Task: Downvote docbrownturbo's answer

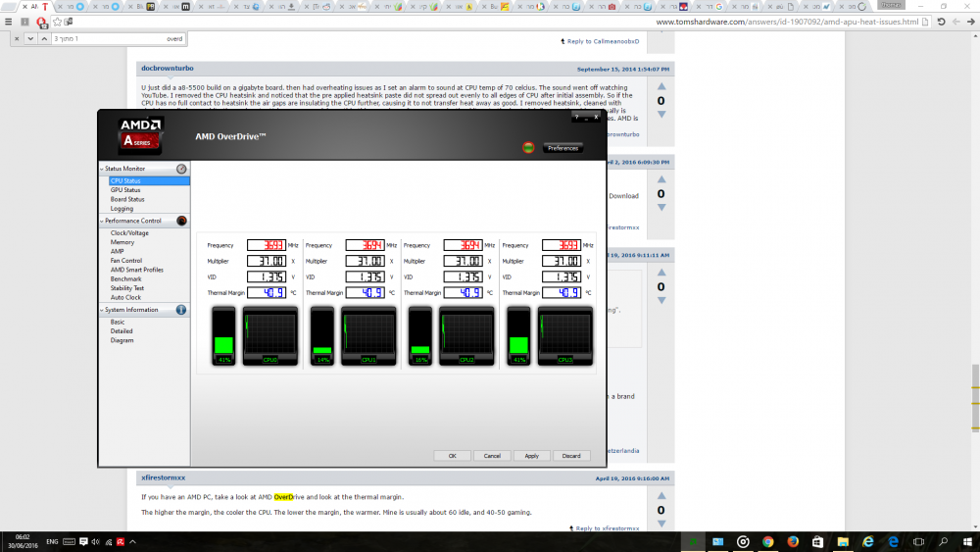Action: [x=661, y=115]
